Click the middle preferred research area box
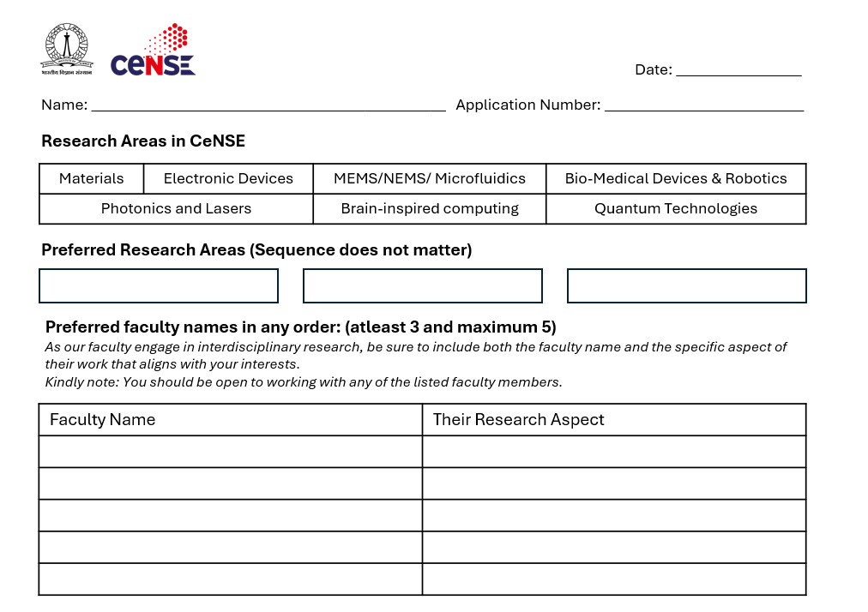 422,285
